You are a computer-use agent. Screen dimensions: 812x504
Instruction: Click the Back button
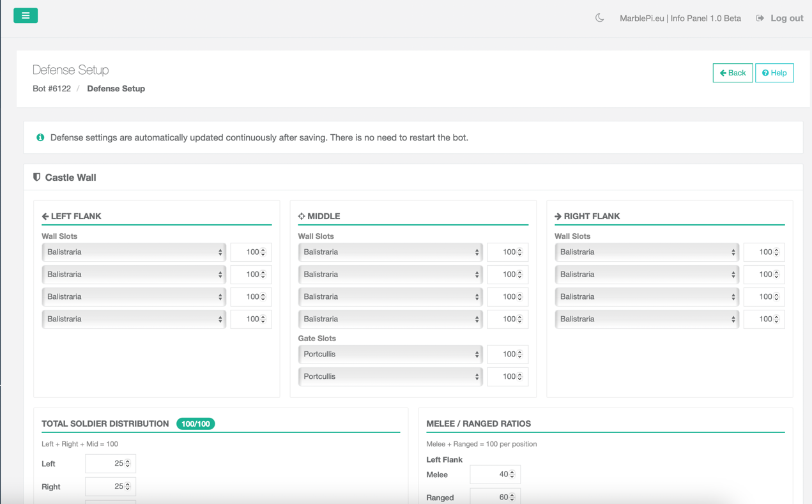point(732,73)
